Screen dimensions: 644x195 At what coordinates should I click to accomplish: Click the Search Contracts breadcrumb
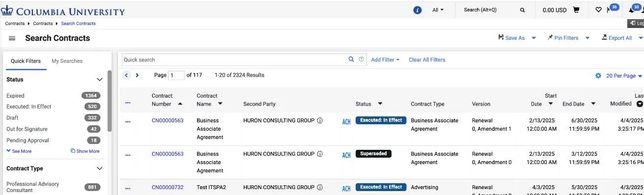coord(78,24)
